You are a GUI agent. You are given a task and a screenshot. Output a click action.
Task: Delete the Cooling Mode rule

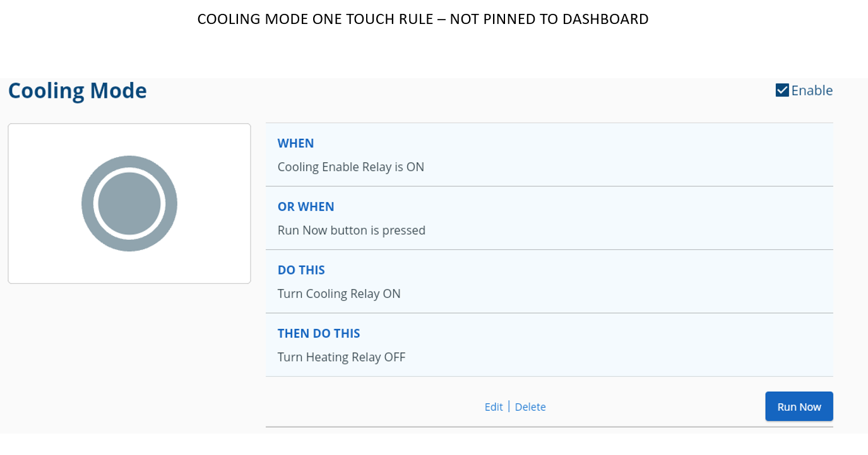click(x=530, y=407)
